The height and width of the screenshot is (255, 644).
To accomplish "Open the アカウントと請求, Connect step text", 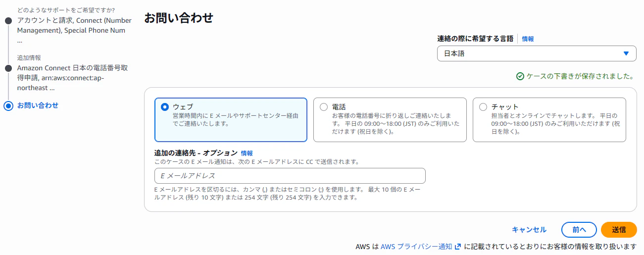I will [x=74, y=30].
